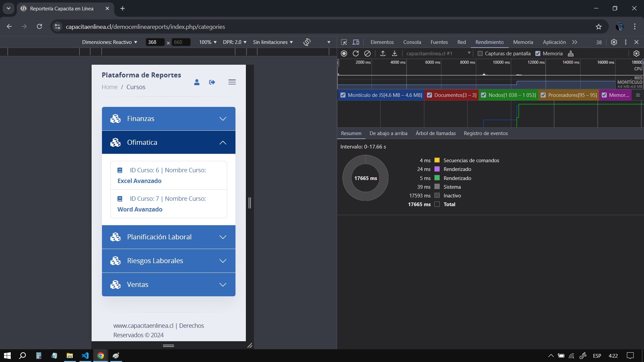Upload a performance profile
644x362 pixels.
(383, 53)
